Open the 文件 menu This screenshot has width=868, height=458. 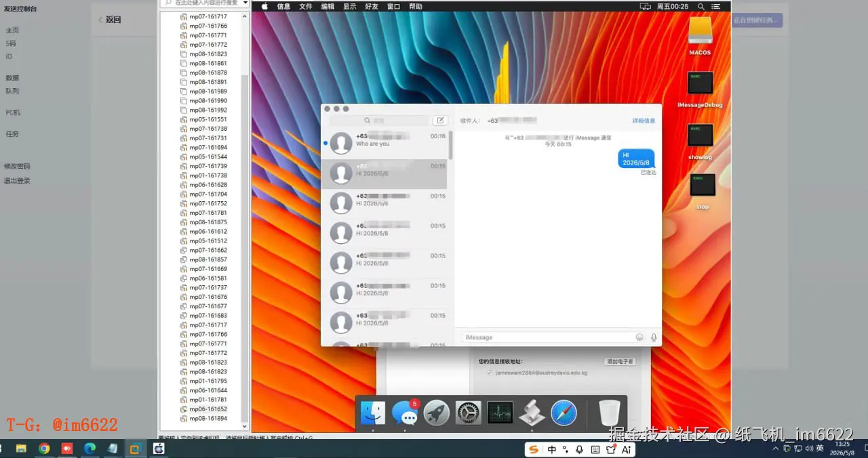click(306, 6)
